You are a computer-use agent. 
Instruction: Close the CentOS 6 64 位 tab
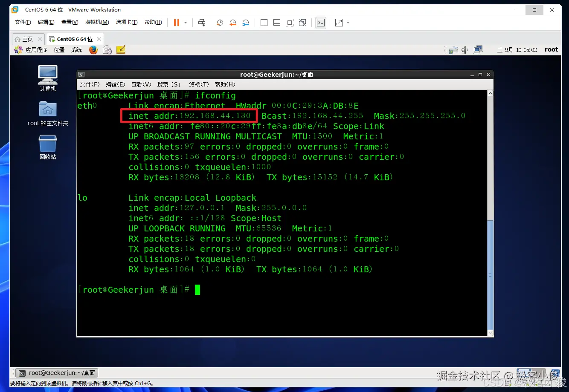pos(99,39)
